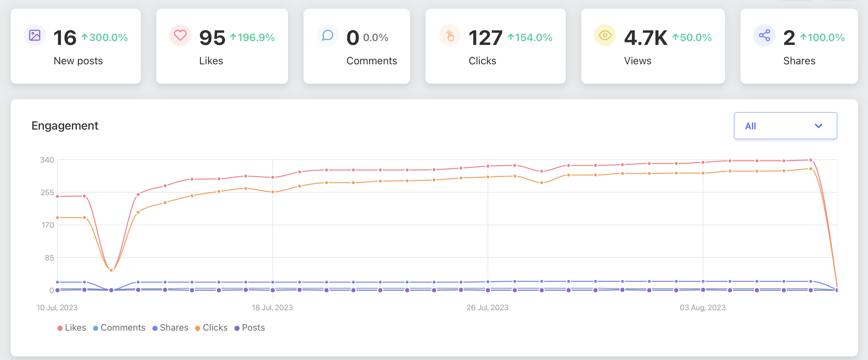Click the Clicks pointer hand icon
868x360 pixels.
449,36
